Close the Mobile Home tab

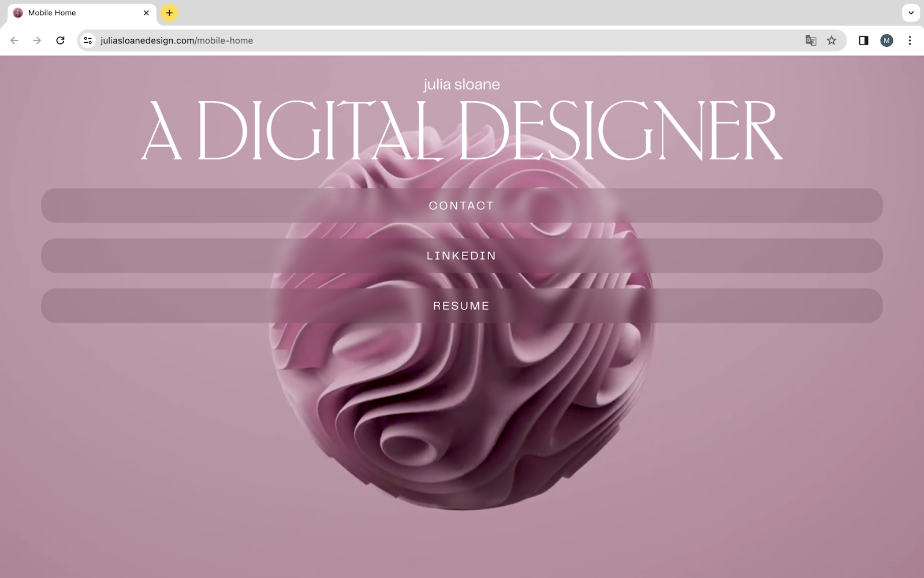tap(146, 13)
